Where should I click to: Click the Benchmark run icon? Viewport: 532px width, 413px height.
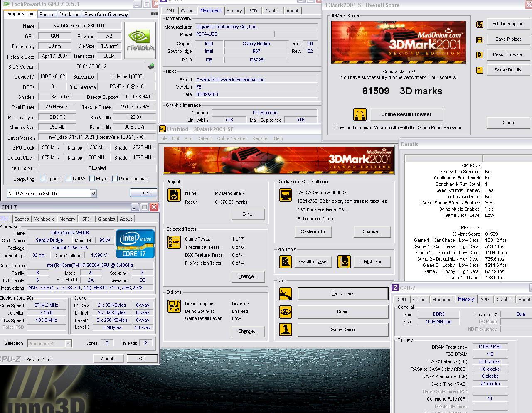point(286,294)
